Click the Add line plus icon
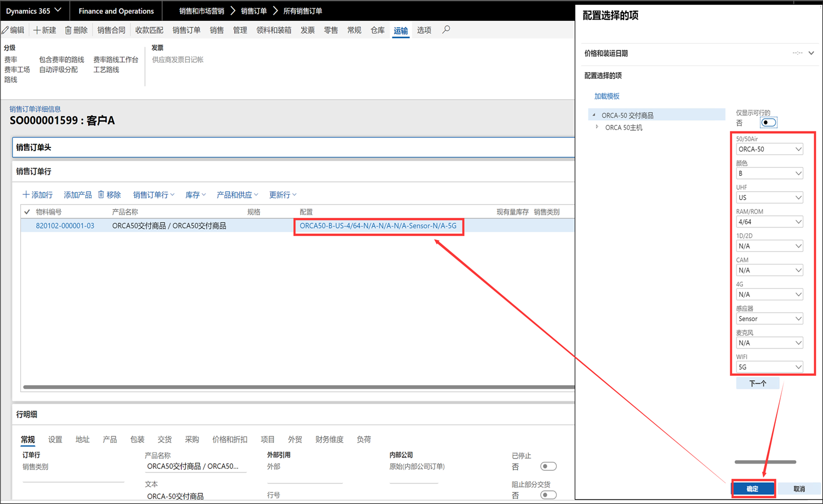Screen dimensions: 823x504 [26, 194]
